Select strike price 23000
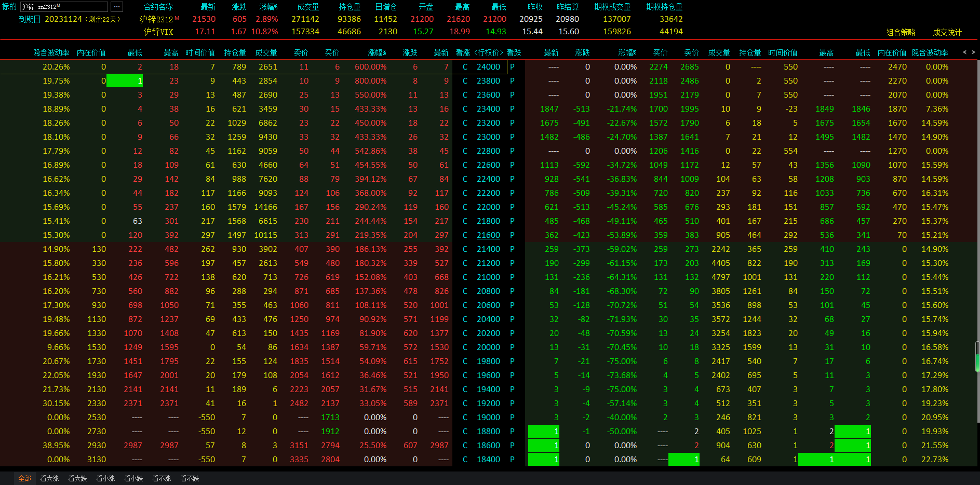The image size is (980, 485). (488, 137)
